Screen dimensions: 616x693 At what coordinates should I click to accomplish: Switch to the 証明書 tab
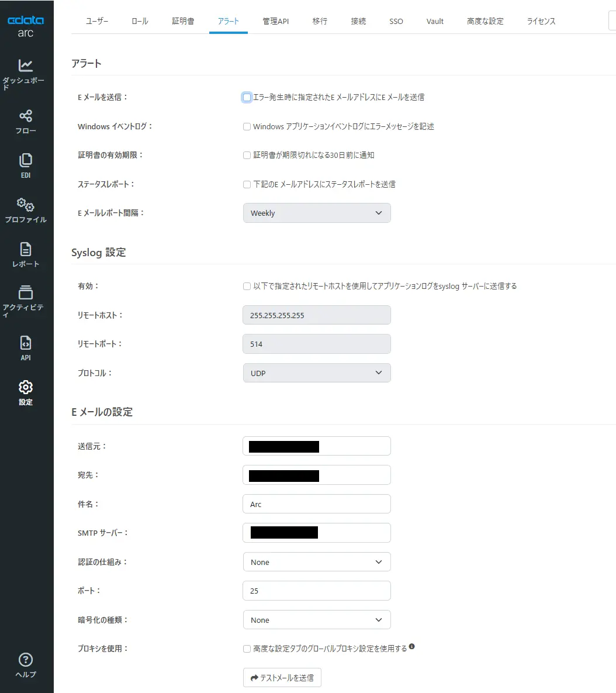[183, 21]
